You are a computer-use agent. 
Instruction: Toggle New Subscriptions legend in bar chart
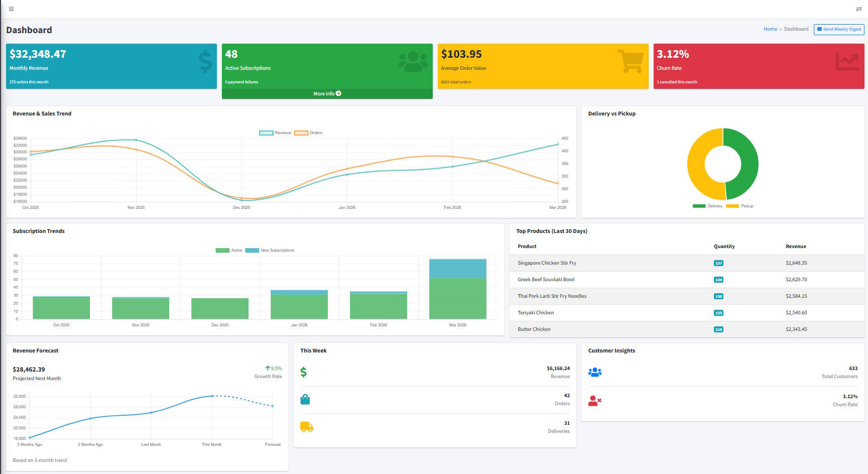point(270,251)
